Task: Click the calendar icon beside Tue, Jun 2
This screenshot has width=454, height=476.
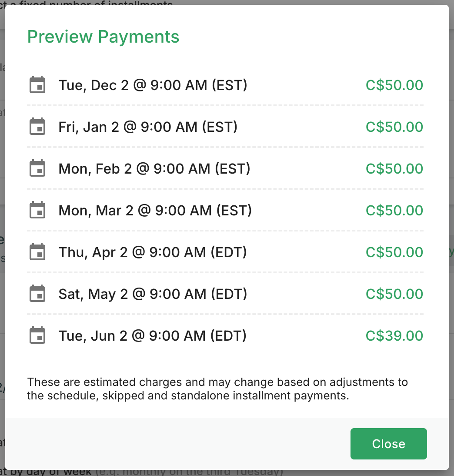Action: [37, 335]
